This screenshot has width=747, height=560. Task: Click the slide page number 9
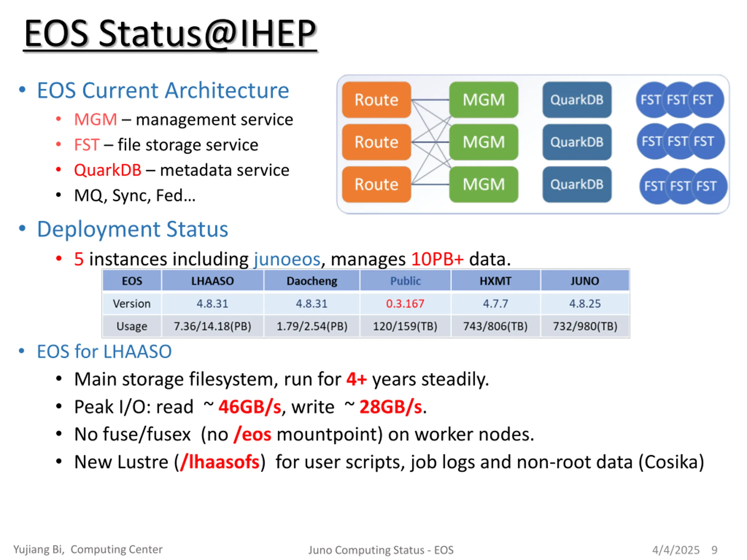tap(714, 550)
